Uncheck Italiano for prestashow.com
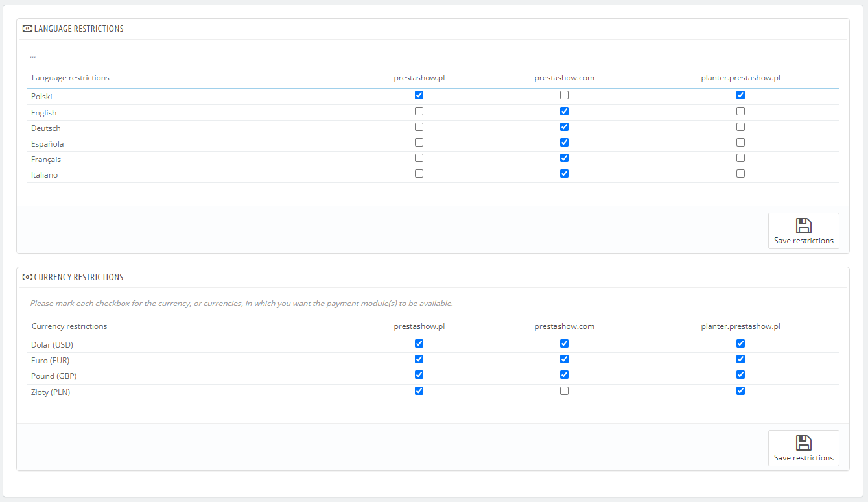Screen dimensions: 868x502 click(564, 174)
